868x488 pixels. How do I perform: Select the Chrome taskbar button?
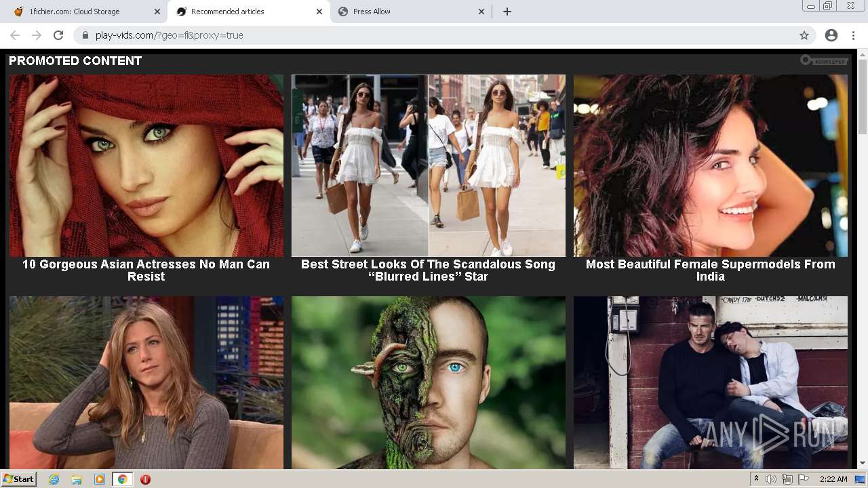122,479
